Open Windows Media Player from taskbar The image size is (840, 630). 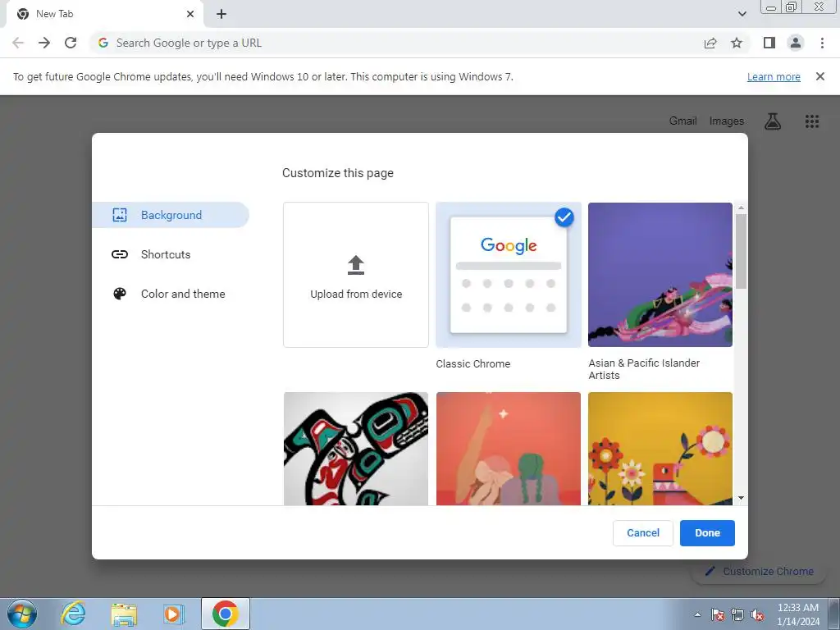point(173,614)
